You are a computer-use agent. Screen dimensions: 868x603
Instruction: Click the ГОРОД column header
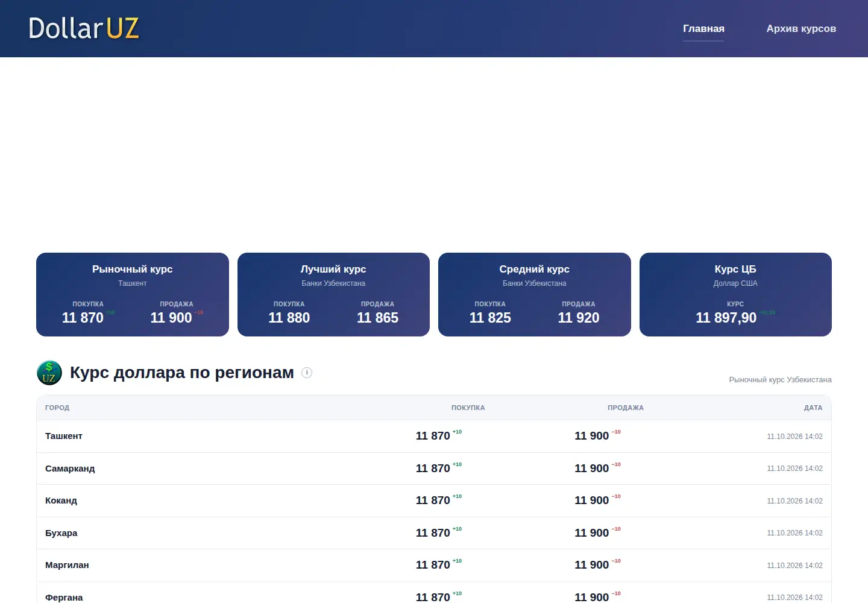pos(57,408)
